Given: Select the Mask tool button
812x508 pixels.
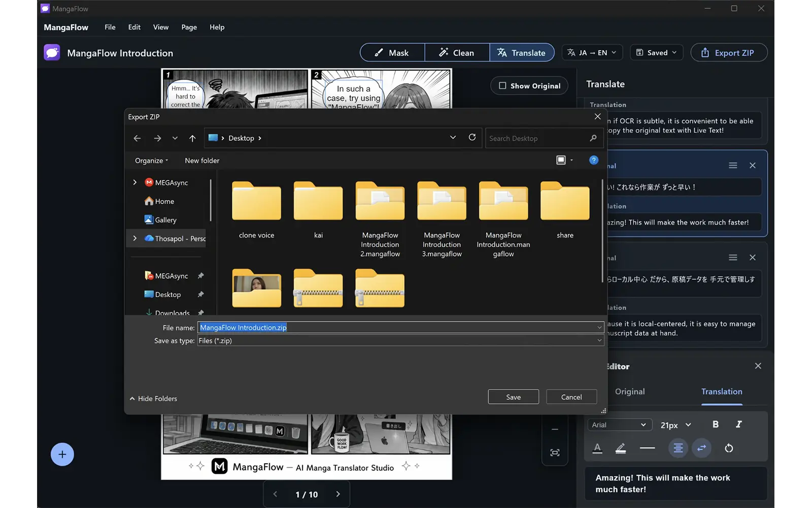Looking at the screenshot, I should click(392, 53).
